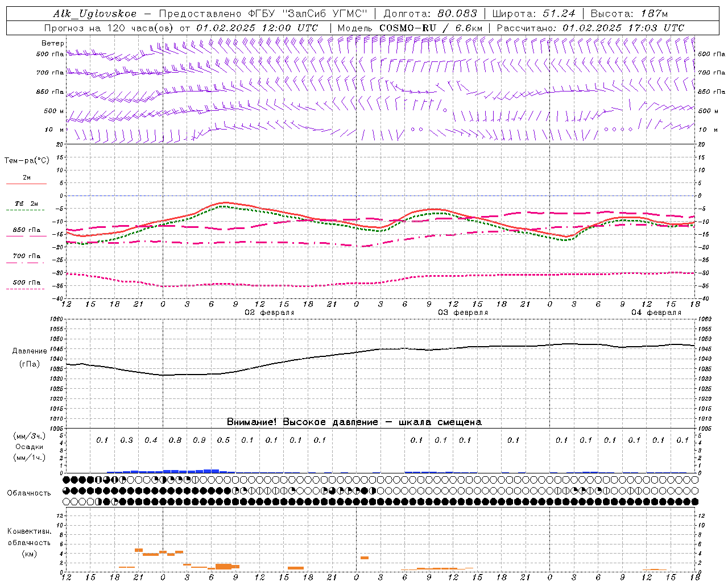The height and width of the screenshot is (582, 728).
Task: Click the Td 2м dew point legend entry
Action: pos(27,203)
